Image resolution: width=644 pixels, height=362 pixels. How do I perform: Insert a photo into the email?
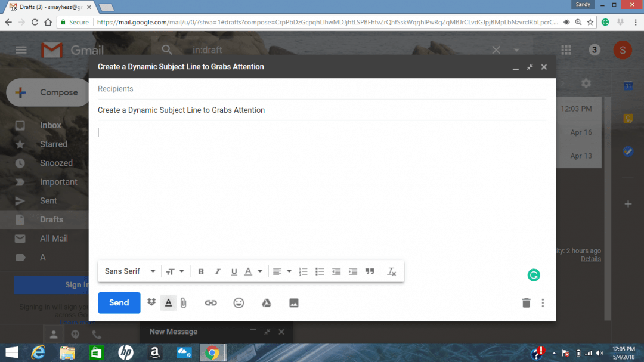tap(293, 302)
